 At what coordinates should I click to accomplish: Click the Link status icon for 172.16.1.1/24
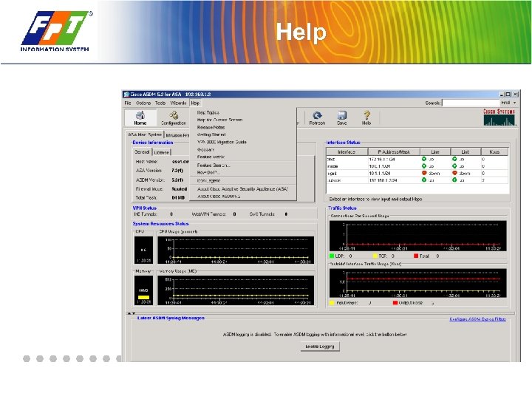(x=454, y=159)
